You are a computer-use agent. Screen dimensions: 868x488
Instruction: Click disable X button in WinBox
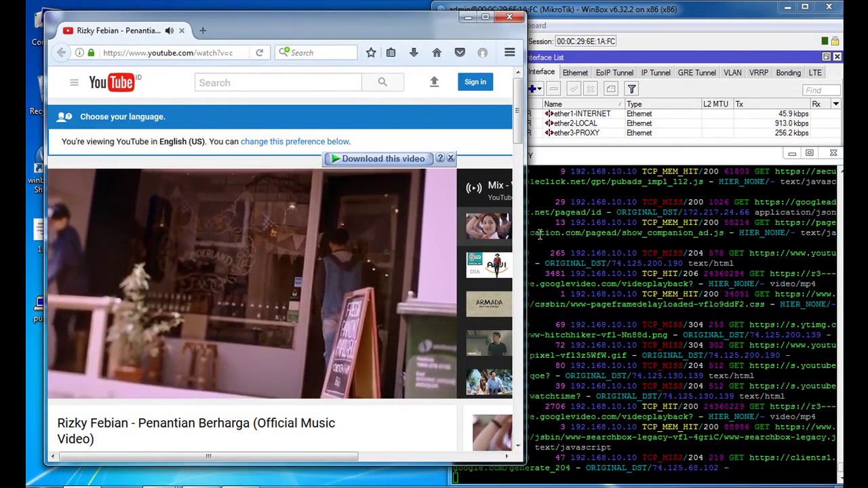click(x=590, y=89)
